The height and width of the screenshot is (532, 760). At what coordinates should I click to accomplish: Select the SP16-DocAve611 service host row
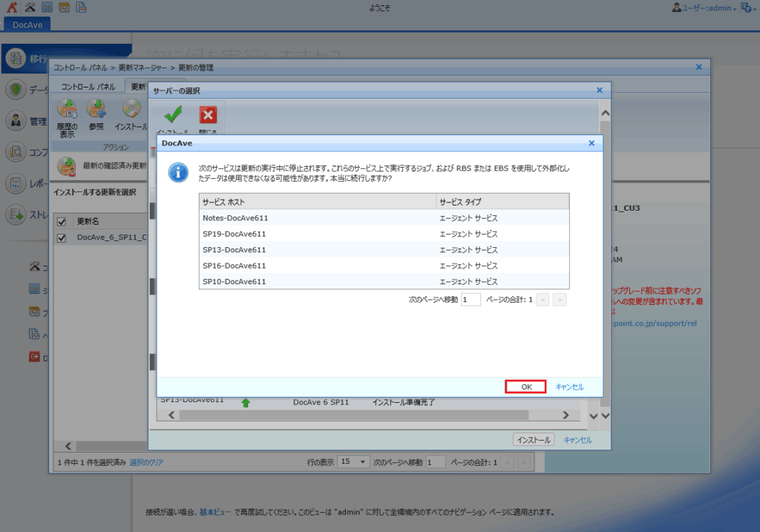[384, 266]
